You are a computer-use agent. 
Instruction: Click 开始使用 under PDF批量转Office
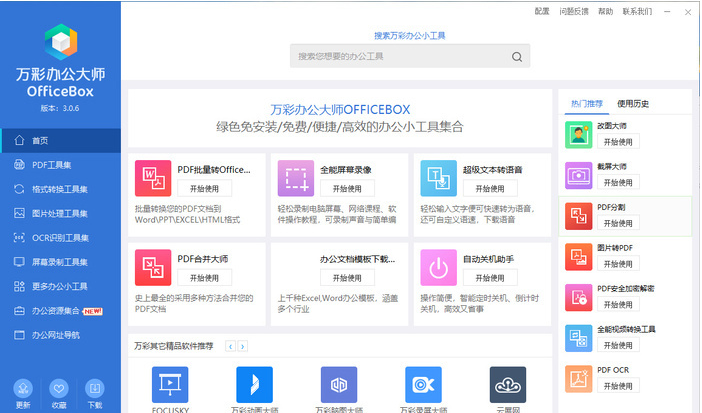[x=205, y=189]
